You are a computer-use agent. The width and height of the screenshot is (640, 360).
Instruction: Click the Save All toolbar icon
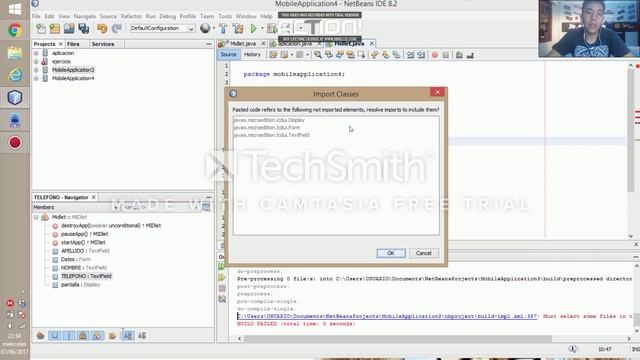pos(84,29)
